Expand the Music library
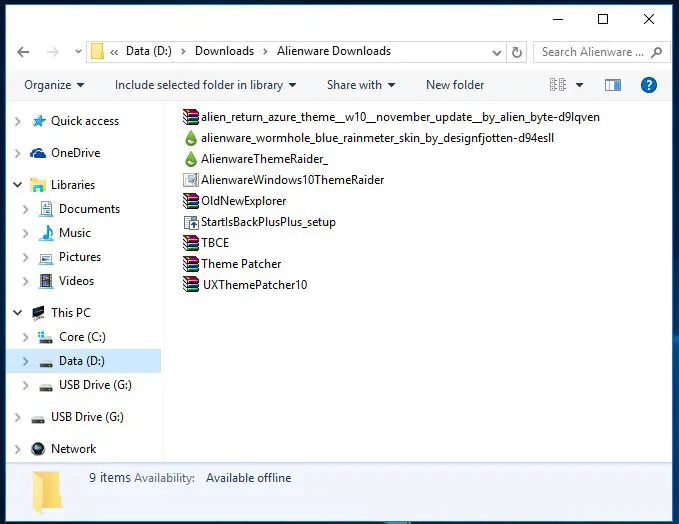 [25, 233]
